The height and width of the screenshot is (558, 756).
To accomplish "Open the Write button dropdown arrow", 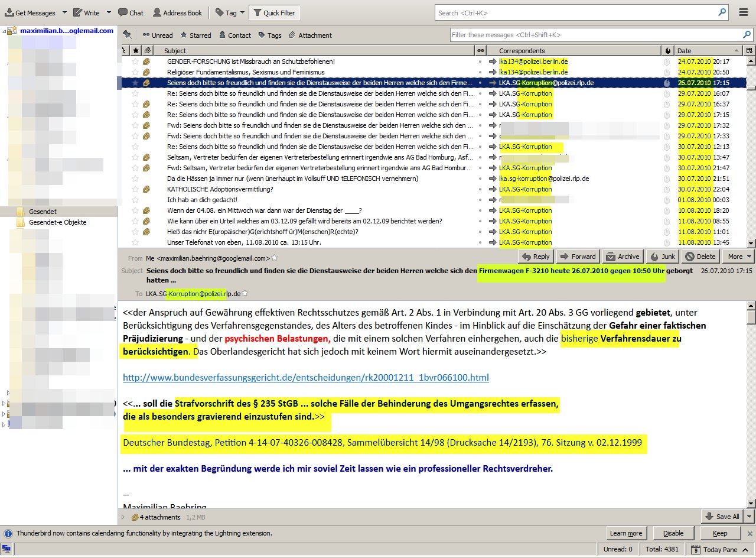I will 109,12.
